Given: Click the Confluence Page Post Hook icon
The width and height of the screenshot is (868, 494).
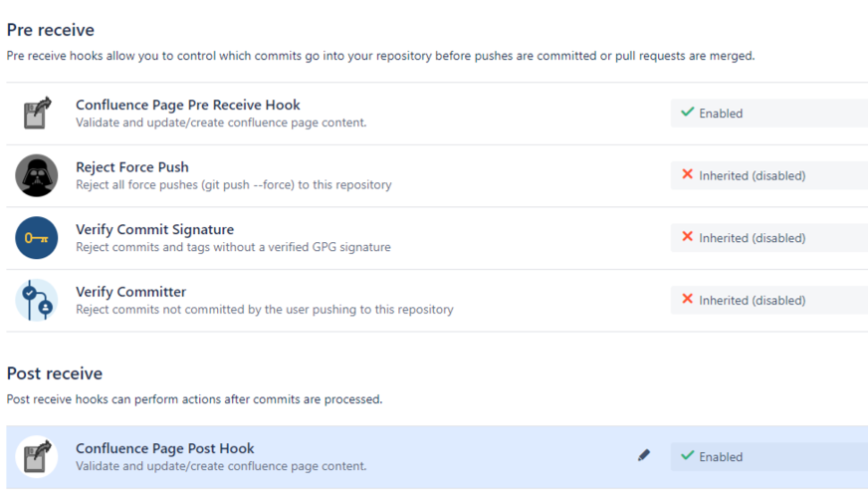Looking at the screenshot, I should 37,457.
